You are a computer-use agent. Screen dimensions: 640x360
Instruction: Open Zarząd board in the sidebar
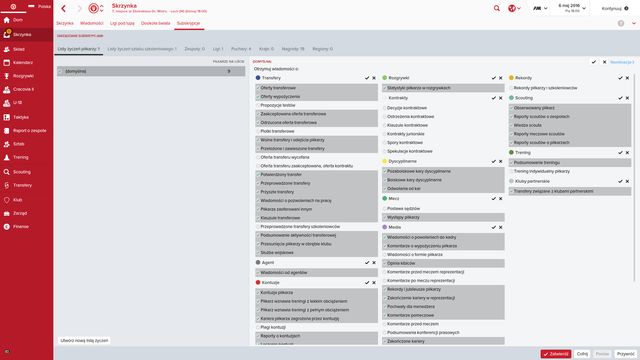click(26, 213)
